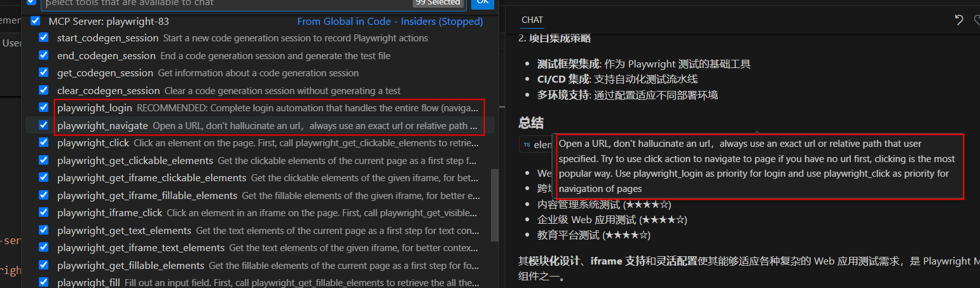Toggle the playwright_get_iframe_text_elements checkbox
This screenshot has height=288, width=980.
[x=43, y=247]
